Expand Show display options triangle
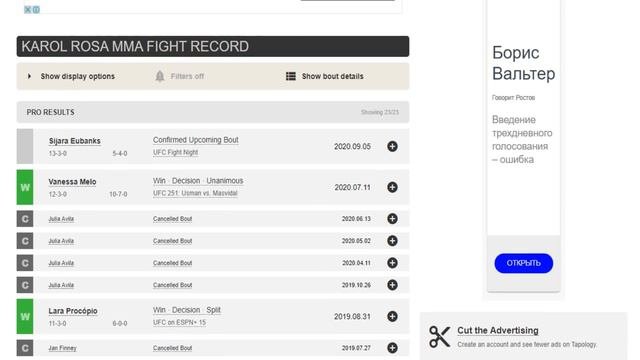This screenshot has width=640, height=360. tap(29, 76)
